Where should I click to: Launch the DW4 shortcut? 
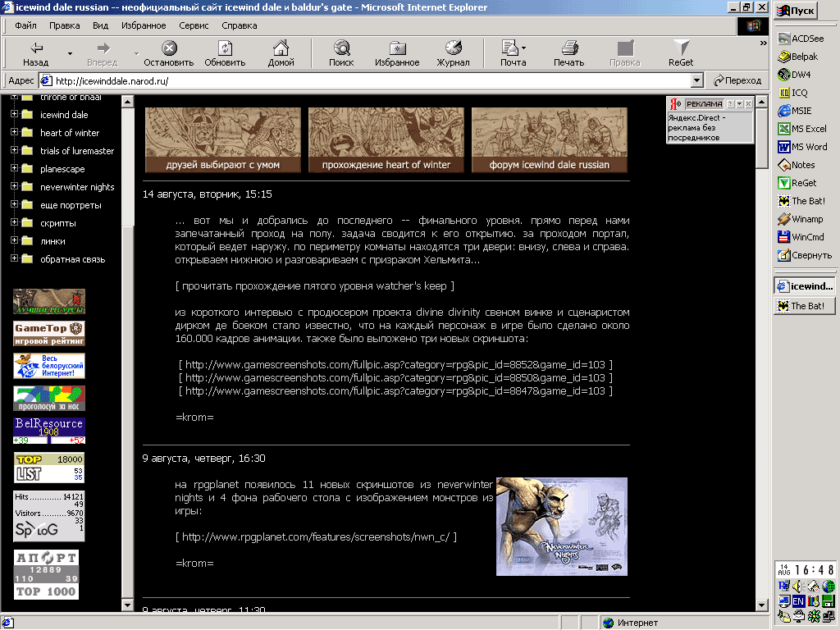coord(794,75)
